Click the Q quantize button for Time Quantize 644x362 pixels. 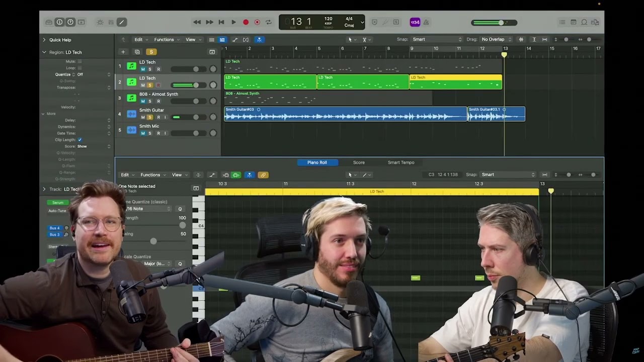(180, 209)
